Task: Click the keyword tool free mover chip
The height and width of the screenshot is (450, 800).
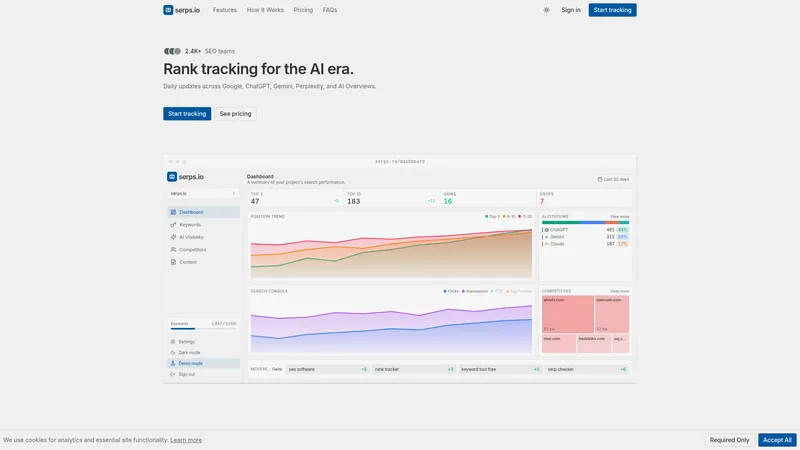Action: (499, 369)
